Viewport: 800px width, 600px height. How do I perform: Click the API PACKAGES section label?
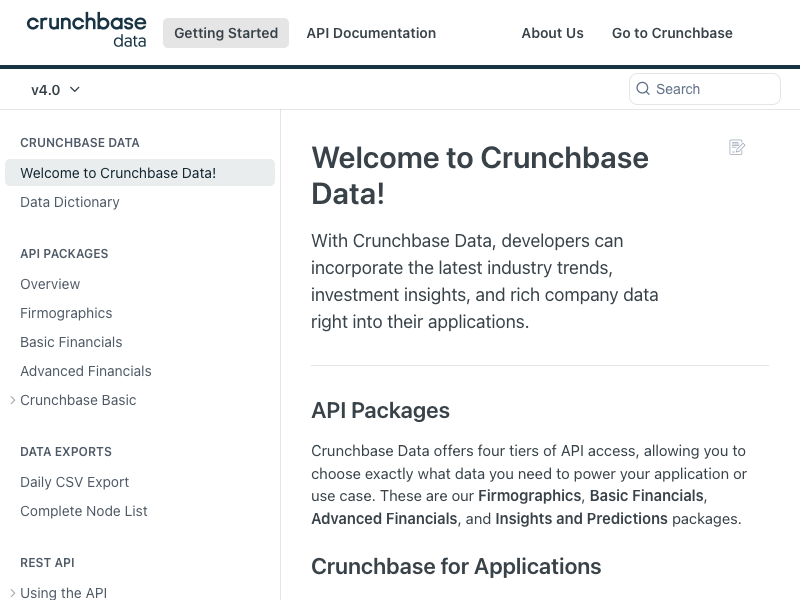pyautogui.click(x=64, y=254)
